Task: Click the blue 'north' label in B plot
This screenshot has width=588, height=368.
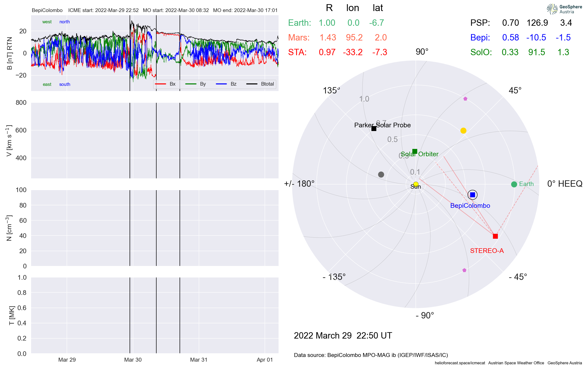Action: tap(65, 22)
